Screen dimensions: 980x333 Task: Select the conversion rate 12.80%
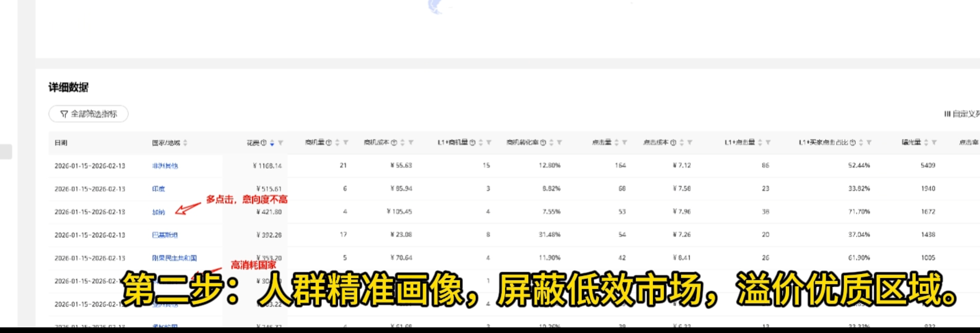point(550,165)
